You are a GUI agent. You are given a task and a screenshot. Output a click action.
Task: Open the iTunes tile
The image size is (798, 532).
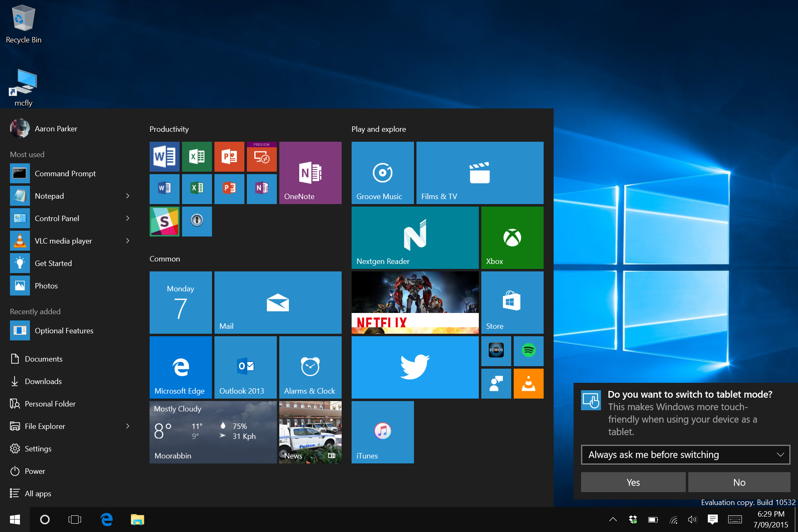tap(383, 432)
